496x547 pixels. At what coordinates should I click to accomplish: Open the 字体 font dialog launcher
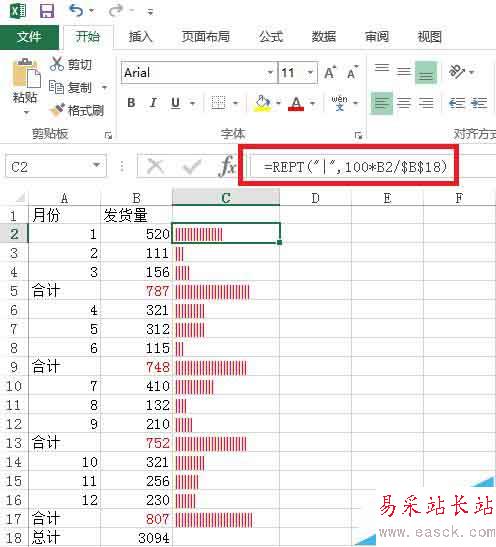point(358,135)
